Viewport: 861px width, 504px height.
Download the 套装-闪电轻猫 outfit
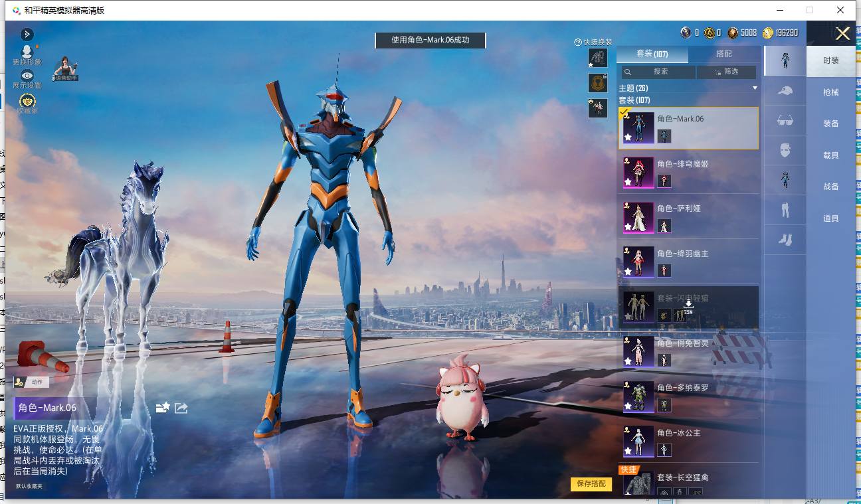pyautogui.click(x=688, y=306)
